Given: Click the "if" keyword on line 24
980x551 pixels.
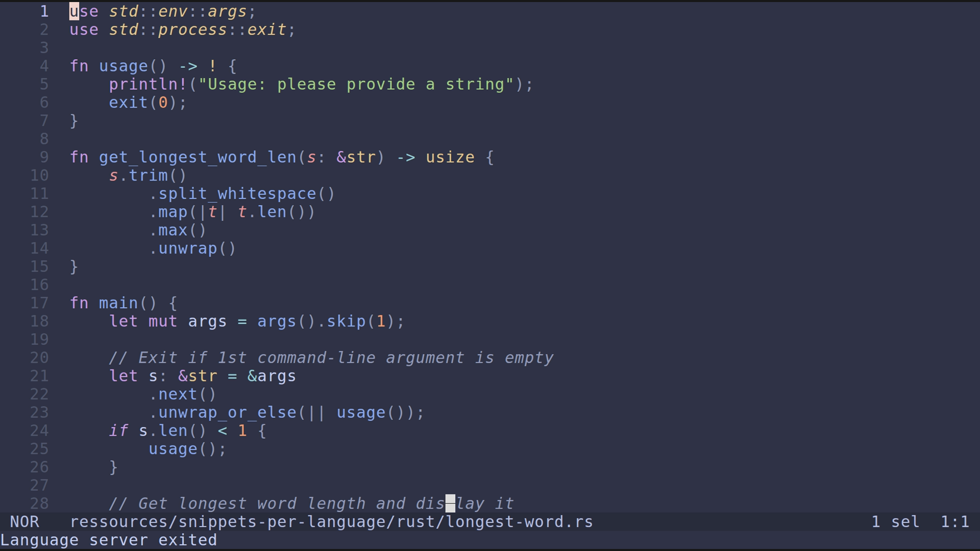Looking at the screenshot, I should 118,431.
